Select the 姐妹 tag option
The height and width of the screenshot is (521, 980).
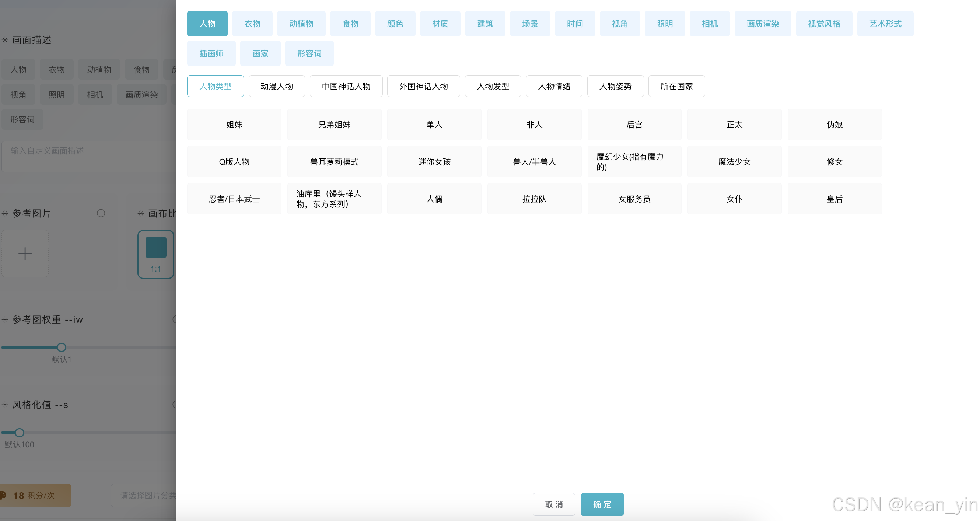pos(234,125)
